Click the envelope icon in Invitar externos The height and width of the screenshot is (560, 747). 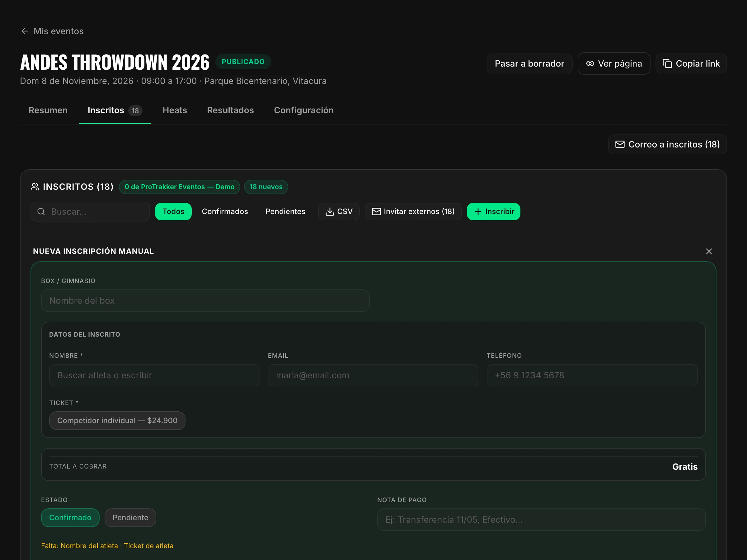click(x=376, y=212)
